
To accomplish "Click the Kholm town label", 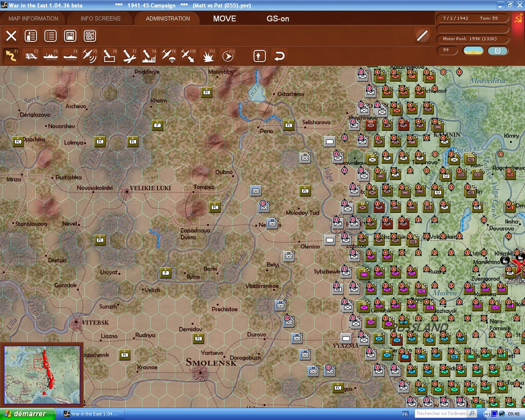I will click(x=159, y=100).
